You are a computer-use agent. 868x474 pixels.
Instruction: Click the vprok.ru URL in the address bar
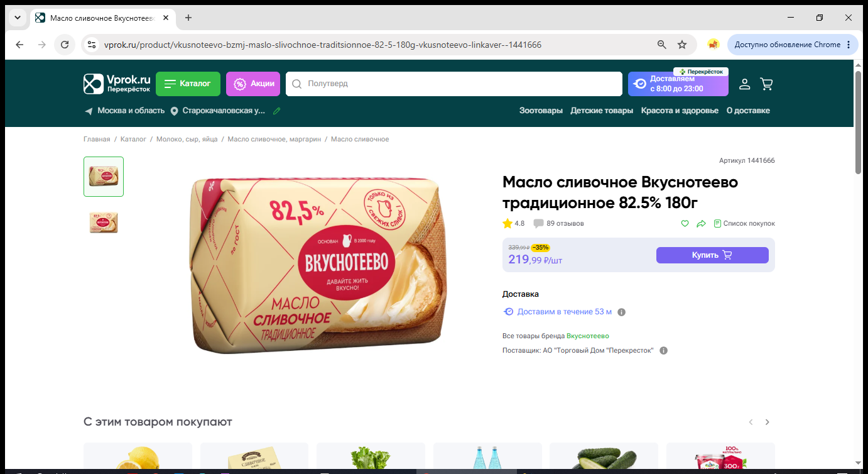click(x=322, y=45)
